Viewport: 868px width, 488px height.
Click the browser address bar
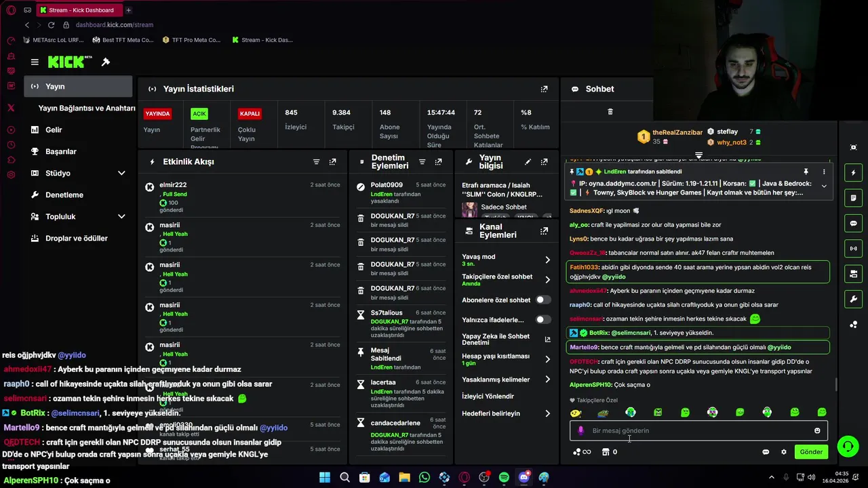114,25
